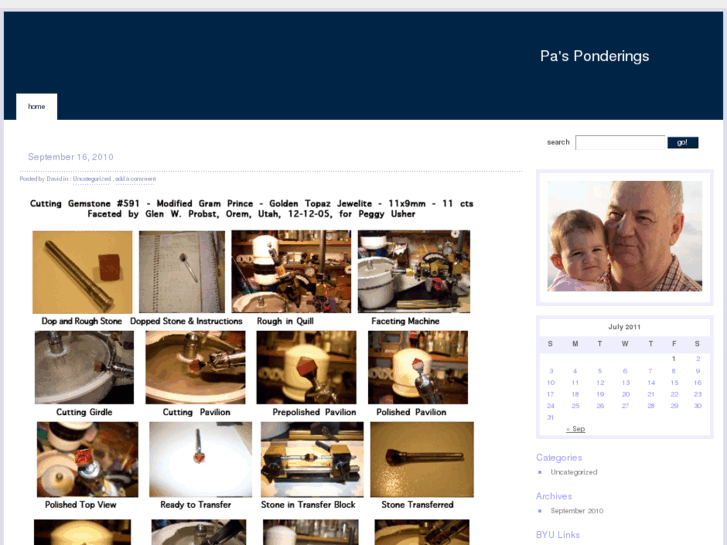Screen dimensions: 727x545
Task: Select July 16 in the calendar
Action: (697, 383)
